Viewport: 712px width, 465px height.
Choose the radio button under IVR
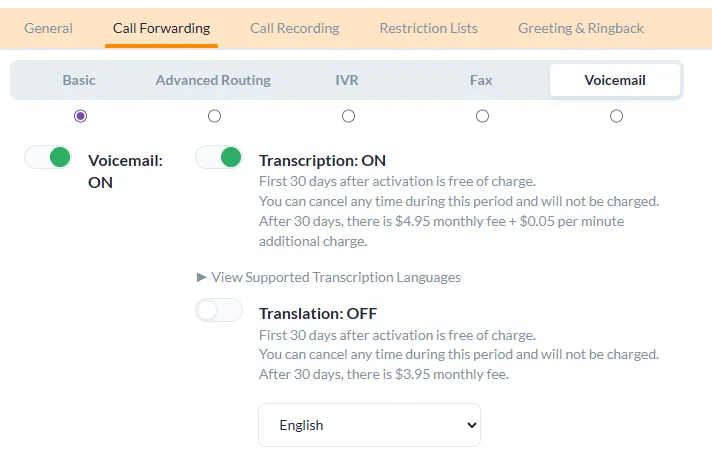pyautogui.click(x=348, y=116)
